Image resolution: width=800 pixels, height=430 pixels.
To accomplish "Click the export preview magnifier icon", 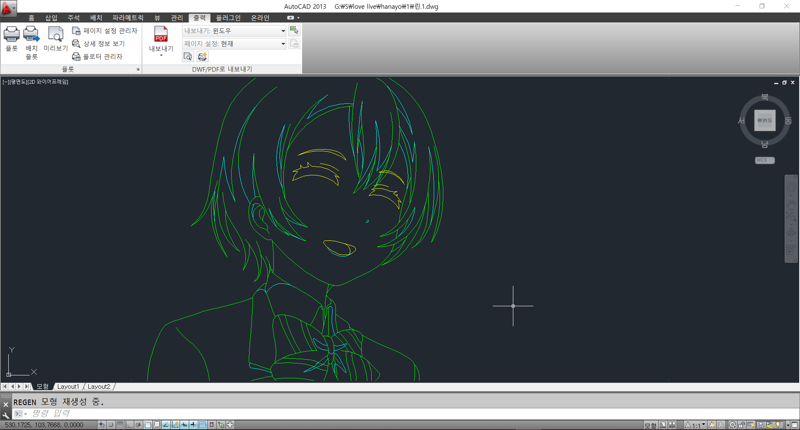I will [x=188, y=56].
